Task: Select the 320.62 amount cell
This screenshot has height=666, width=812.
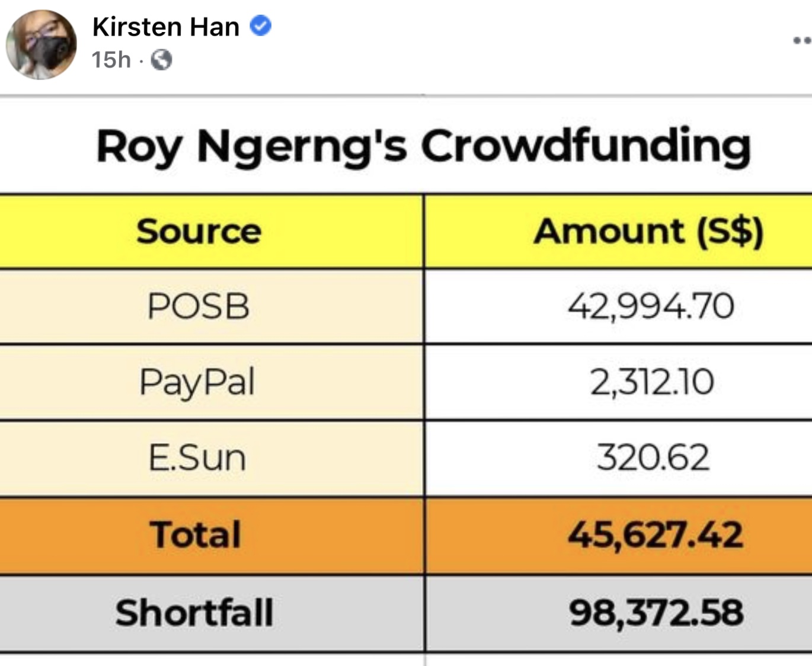Action: (653, 457)
